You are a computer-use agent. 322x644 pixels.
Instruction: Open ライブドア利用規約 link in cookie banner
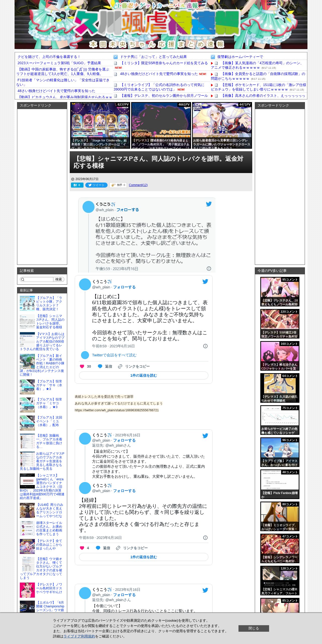coord(79,636)
